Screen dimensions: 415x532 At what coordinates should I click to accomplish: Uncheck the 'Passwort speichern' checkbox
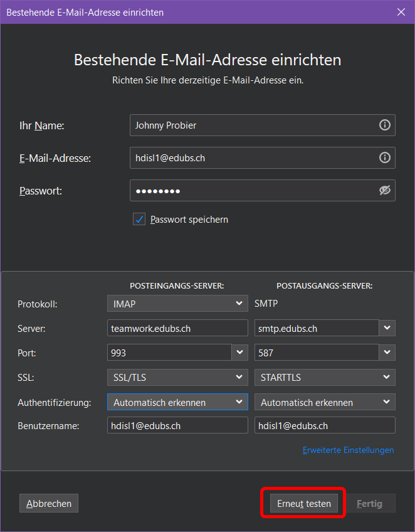(x=139, y=220)
